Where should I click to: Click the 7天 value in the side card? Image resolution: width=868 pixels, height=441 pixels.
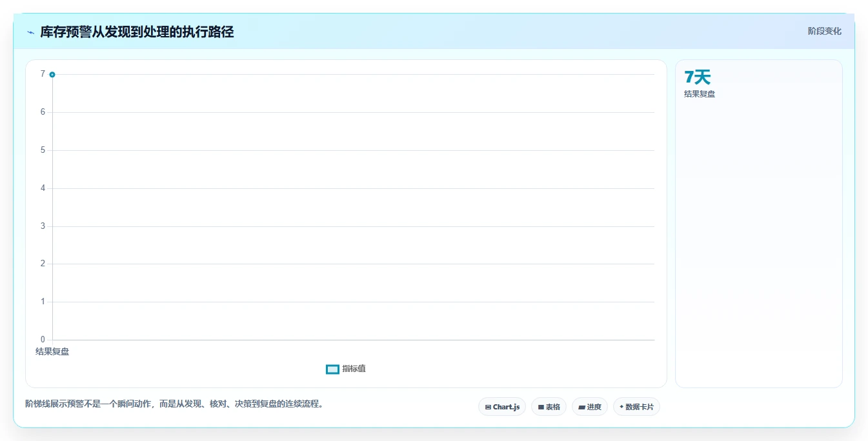(697, 77)
